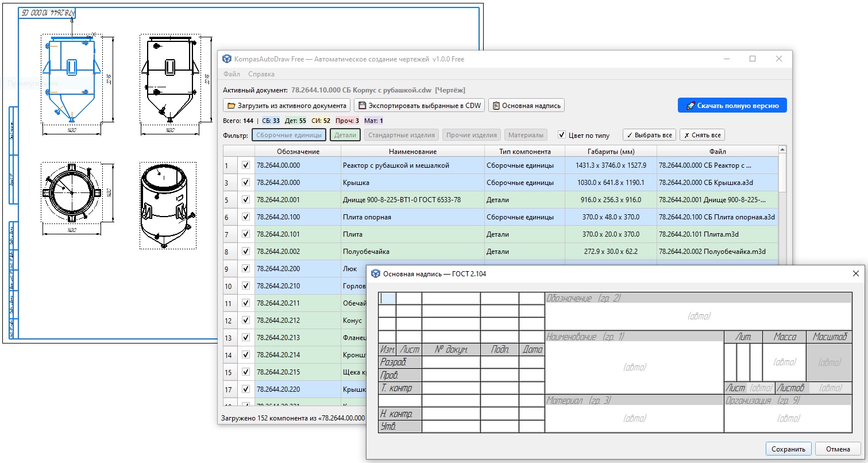Click the Обозначение (гр. 2) field
Viewport: 868px width, 463px height.
698,316
